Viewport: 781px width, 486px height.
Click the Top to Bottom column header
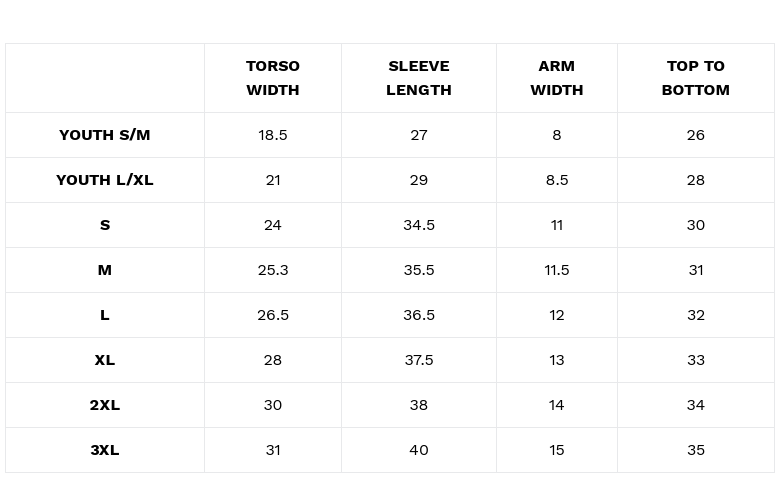click(696, 78)
